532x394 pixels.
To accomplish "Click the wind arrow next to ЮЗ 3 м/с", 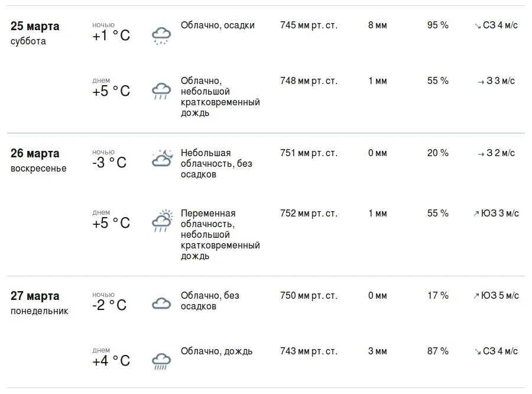I will coord(476,214).
